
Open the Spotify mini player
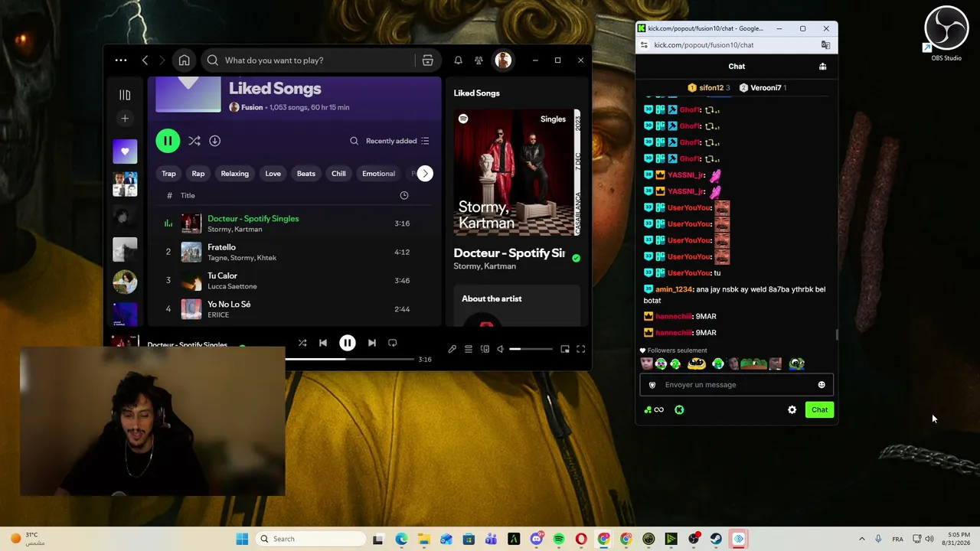pos(565,349)
